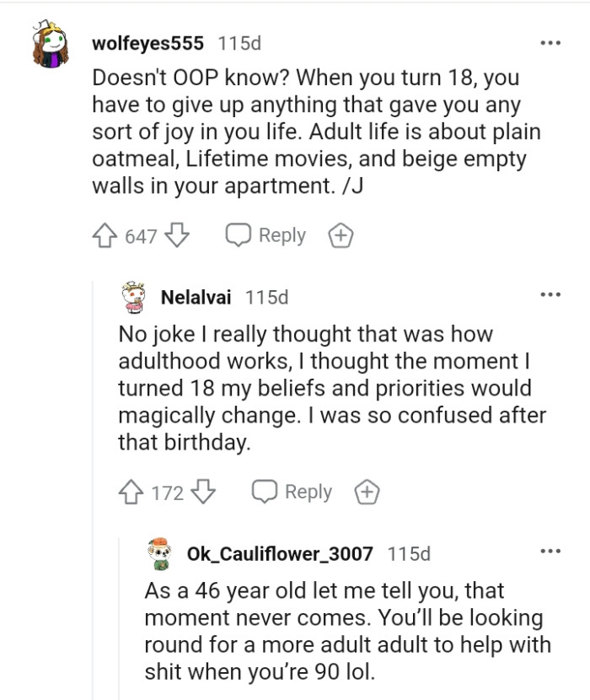Click the award plus icon on wolfeyes555's comment
590x700 pixels.
341,235
